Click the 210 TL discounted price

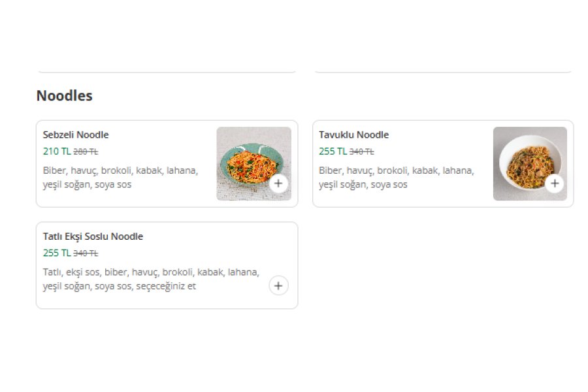57,151
